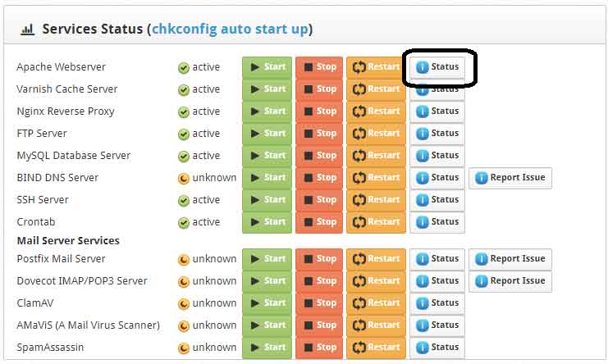
Task: Restart the BIND DNS Server
Action: click(376, 178)
